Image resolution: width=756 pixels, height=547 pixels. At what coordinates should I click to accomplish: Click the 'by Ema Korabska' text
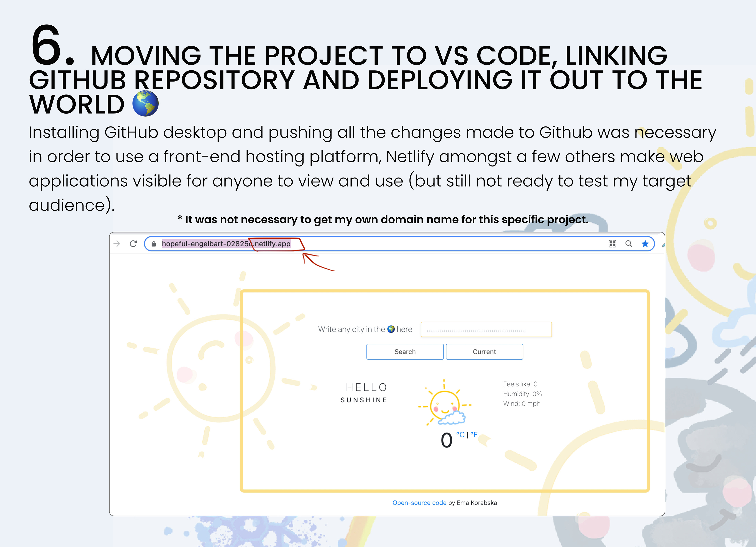click(x=472, y=503)
